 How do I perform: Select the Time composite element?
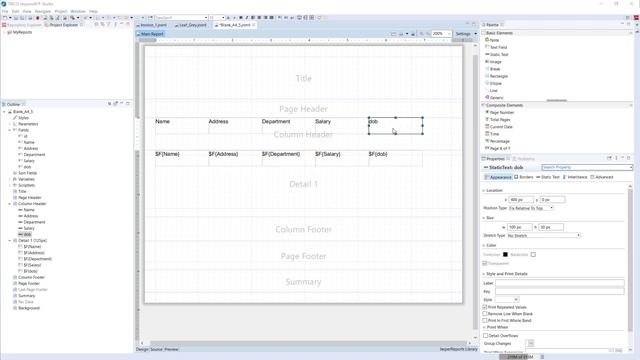pyautogui.click(x=492, y=134)
